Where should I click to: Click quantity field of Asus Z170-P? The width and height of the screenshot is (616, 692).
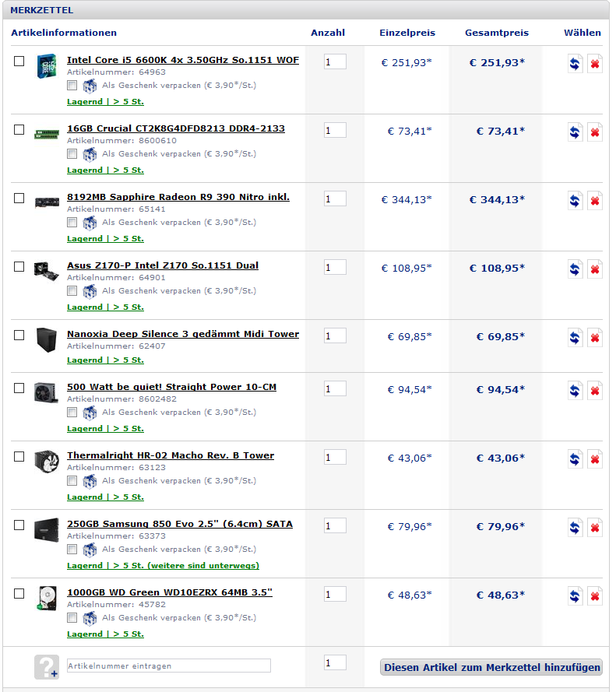coord(335,267)
